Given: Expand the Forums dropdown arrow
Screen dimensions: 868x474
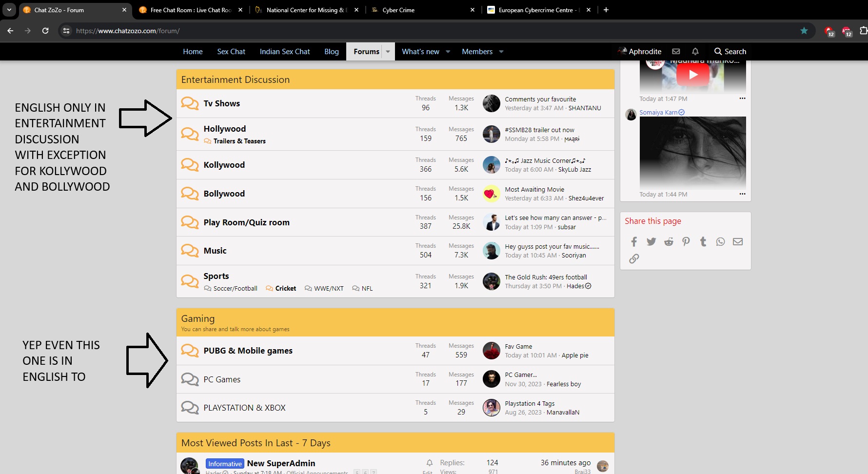Looking at the screenshot, I should pos(388,51).
